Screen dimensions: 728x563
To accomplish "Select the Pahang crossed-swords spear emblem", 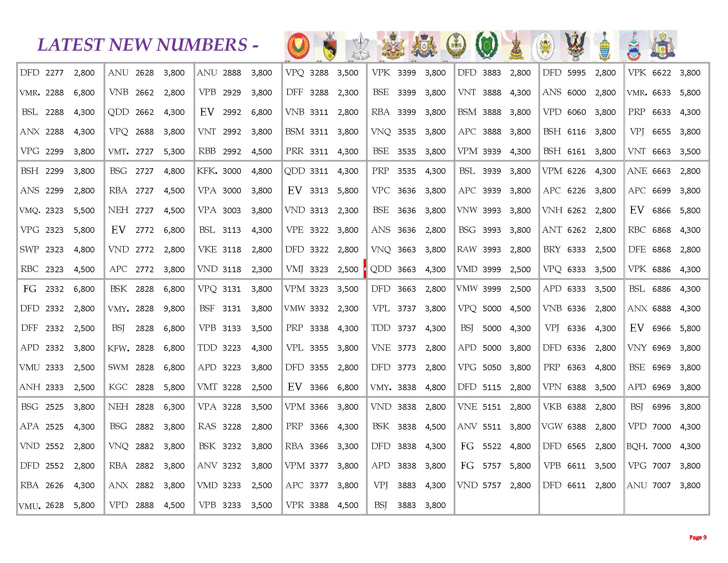I will [360, 47].
